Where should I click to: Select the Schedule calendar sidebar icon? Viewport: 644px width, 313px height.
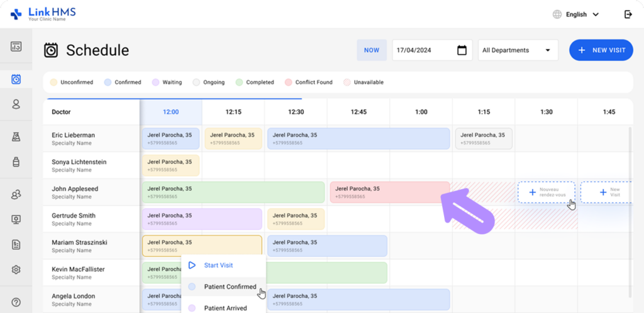[16, 79]
